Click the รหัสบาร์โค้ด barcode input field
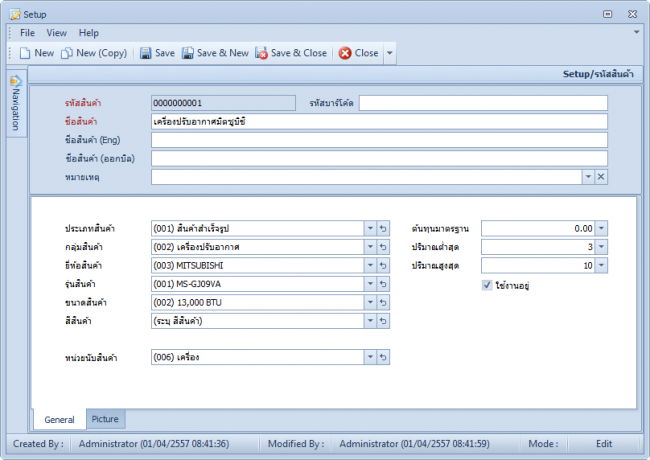This screenshot has width=650, height=460. click(483, 103)
